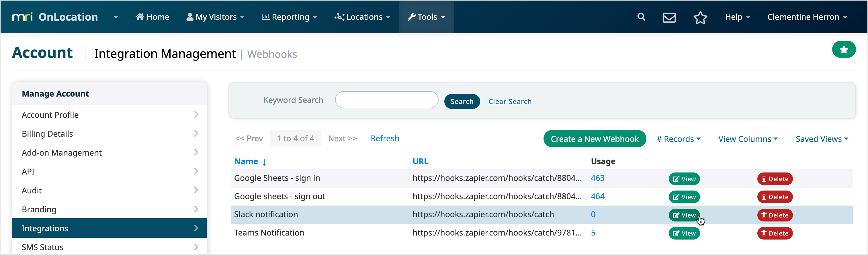Open the Help dropdown

click(737, 17)
